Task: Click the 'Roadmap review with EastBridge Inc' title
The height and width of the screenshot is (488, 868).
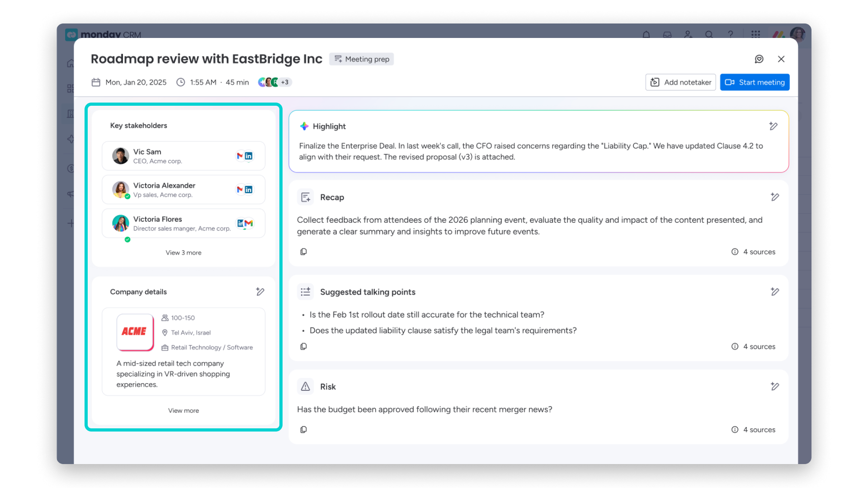Action: click(207, 59)
